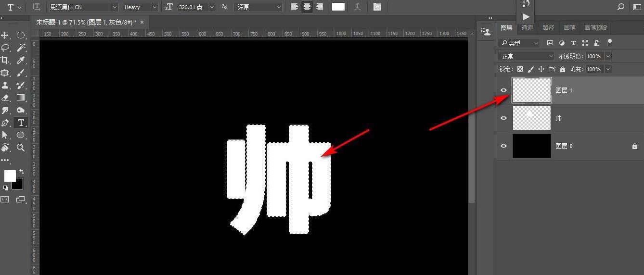Click the Actions play button

click(x=526, y=17)
